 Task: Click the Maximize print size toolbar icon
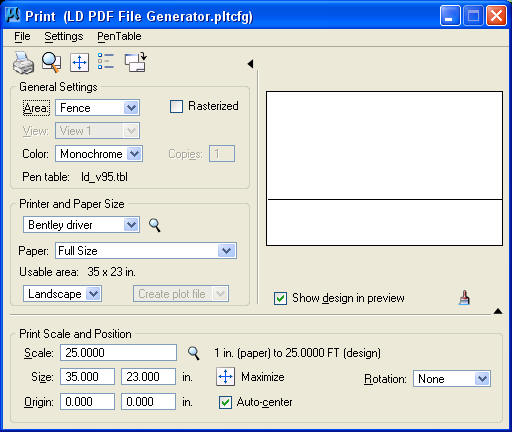pyautogui.click(x=79, y=62)
